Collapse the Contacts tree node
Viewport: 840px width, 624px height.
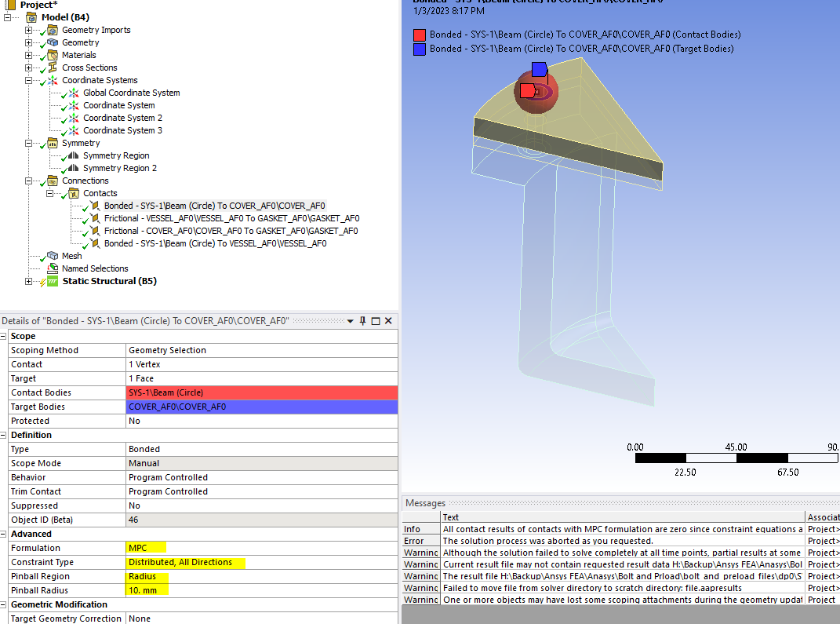point(50,193)
